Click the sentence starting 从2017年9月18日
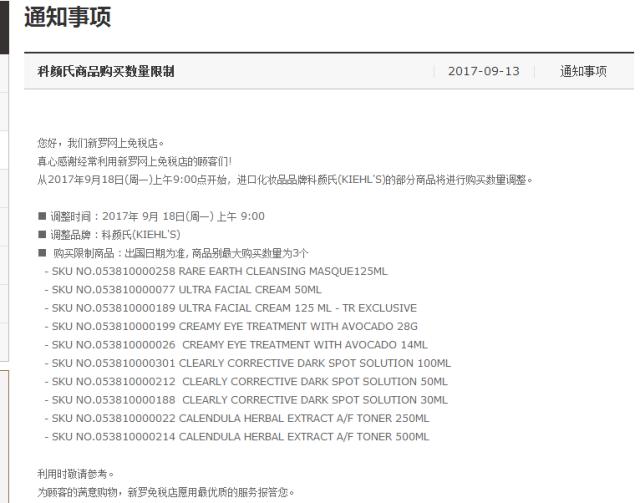This screenshot has width=640, height=503. (x=285, y=180)
